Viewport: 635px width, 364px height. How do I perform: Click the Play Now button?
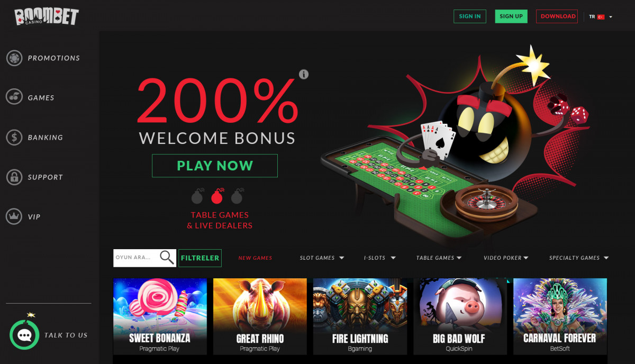[215, 166]
